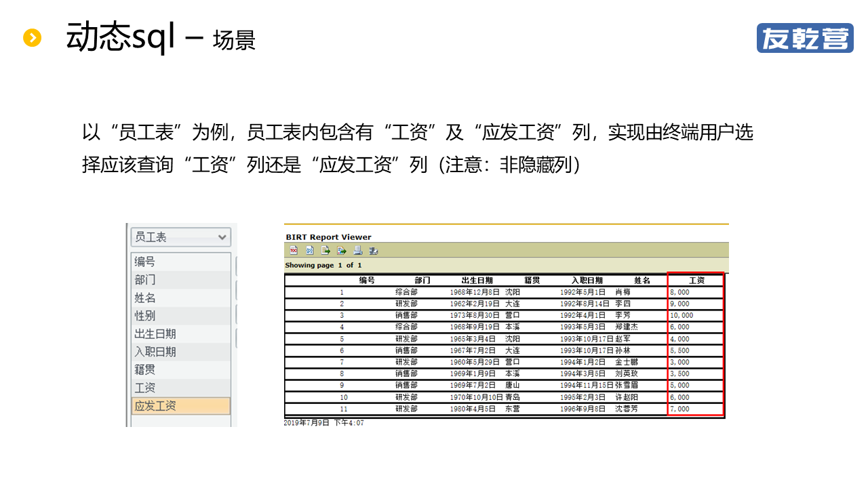Select 籍贯 in the field list
The height and width of the screenshot is (488, 868).
coord(180,369)
